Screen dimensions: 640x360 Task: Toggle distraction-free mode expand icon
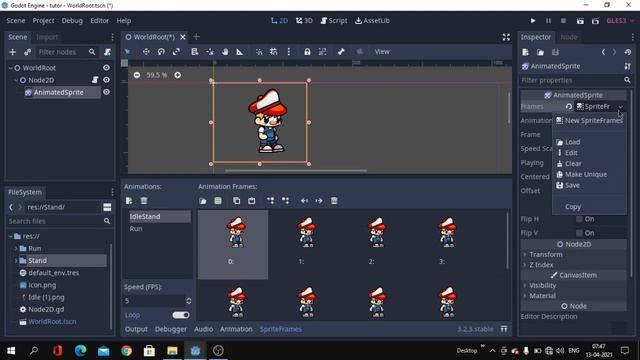tap(506, 37)
